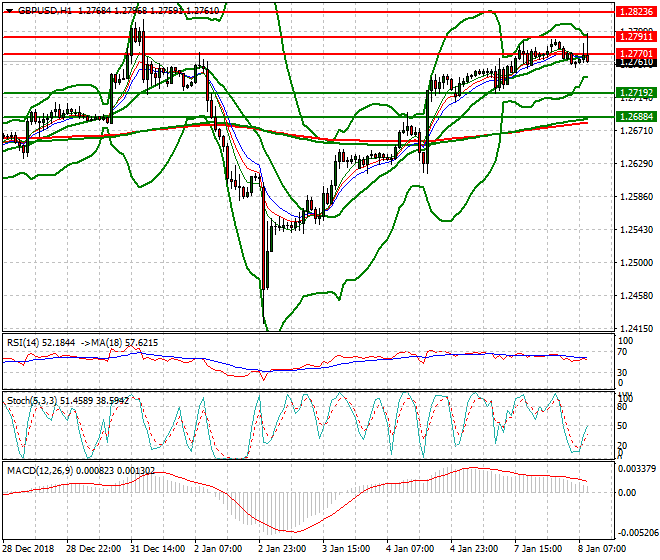Click the 1.25860 price scale value
This screenshot has width=660, height=560.
tap(636, 197)
